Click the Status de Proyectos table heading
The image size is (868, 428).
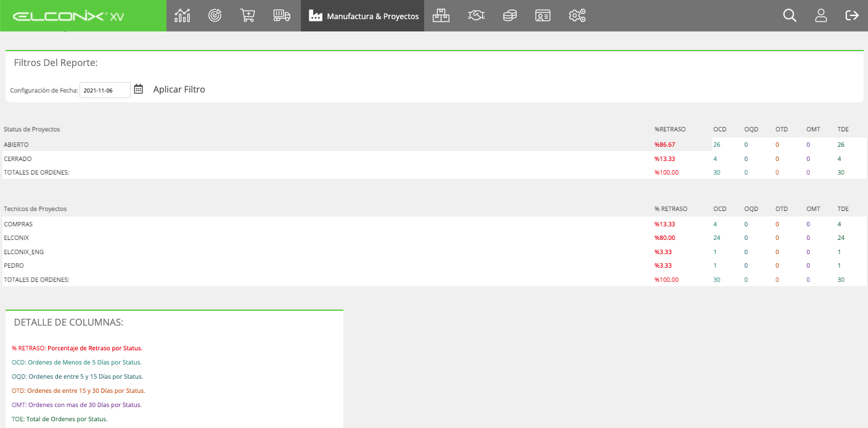coord(31,129)
